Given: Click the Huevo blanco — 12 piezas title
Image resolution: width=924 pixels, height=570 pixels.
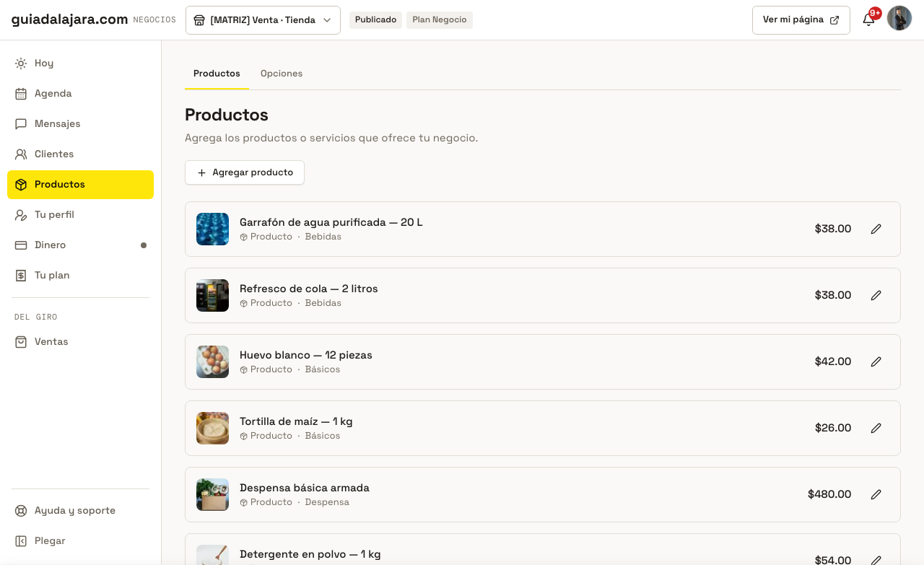Looking at the screenshot, I should (306, 355).
